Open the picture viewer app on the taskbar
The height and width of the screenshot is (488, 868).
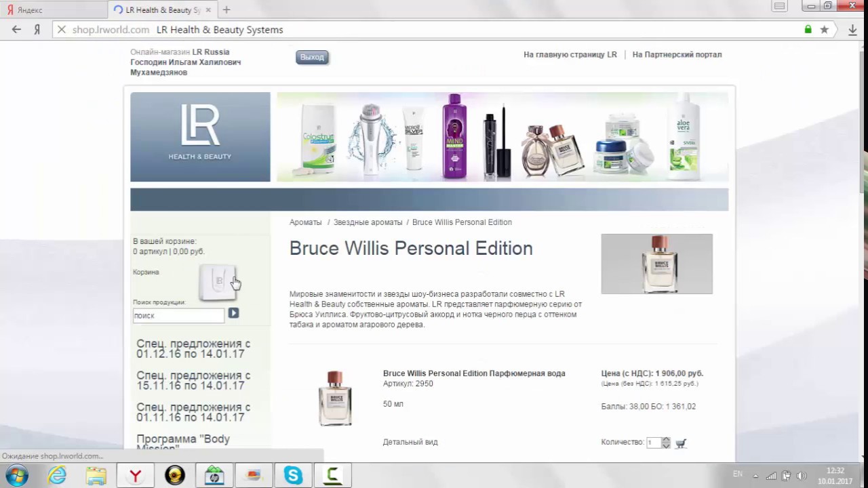pos(254,475)
